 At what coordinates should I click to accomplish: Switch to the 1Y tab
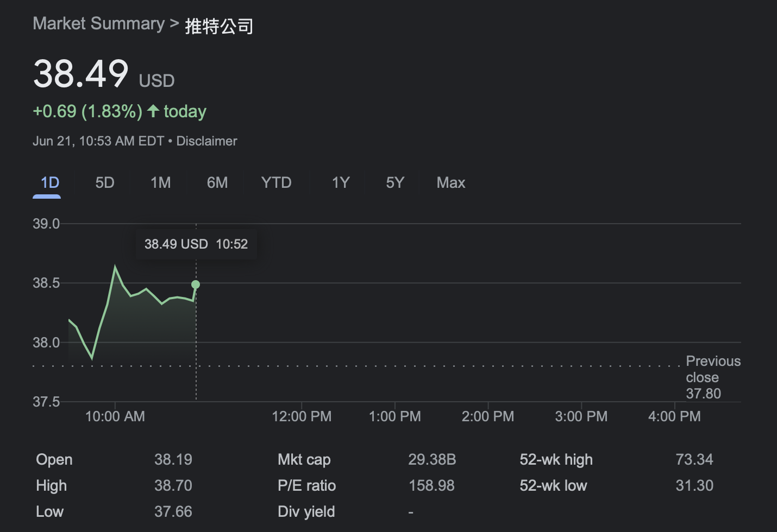341,182
